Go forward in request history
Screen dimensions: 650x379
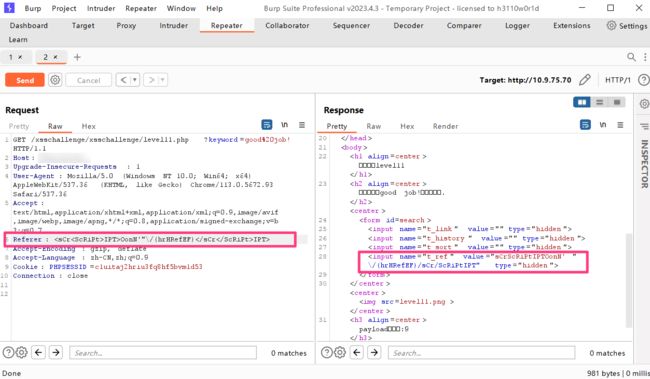point(151,80)
